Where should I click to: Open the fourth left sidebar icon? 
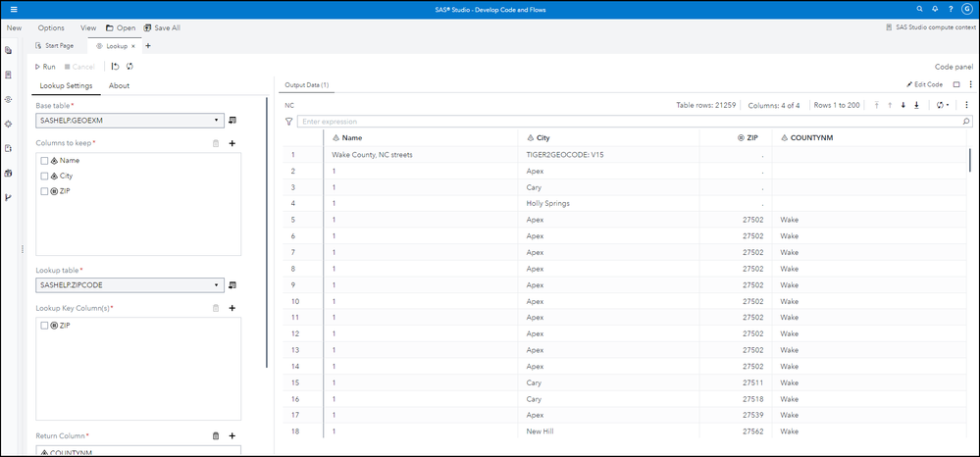[8, 124]
